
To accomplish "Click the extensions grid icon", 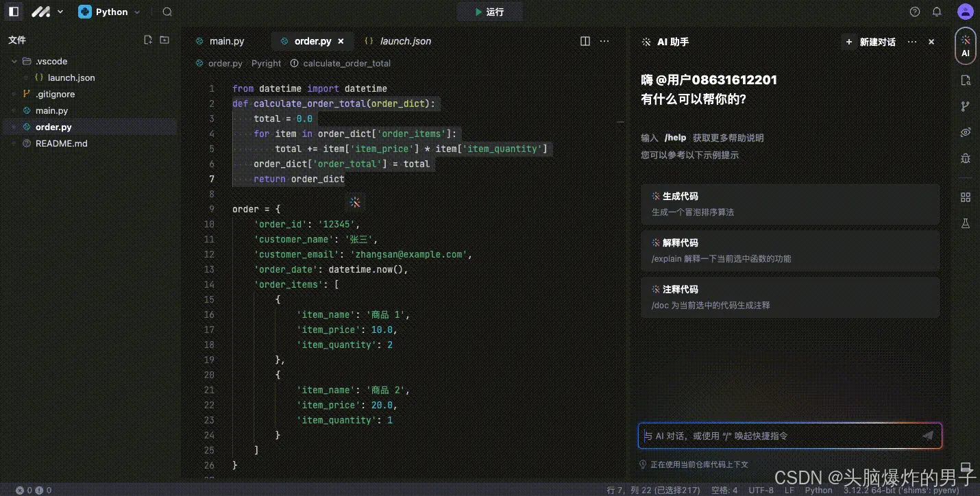I will coord(965,197).
